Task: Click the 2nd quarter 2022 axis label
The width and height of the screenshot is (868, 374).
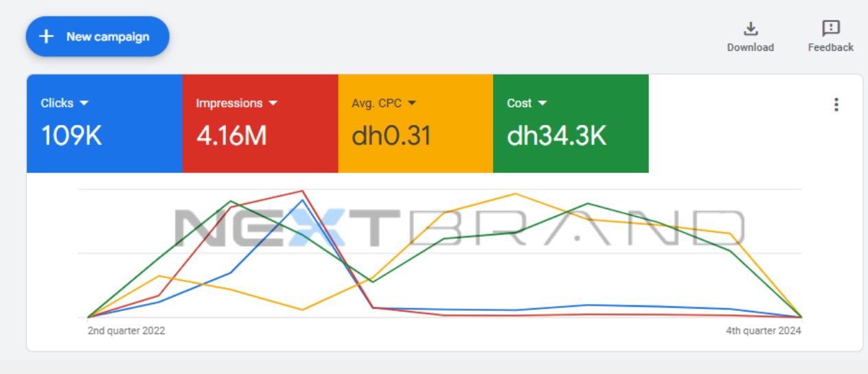Action: click(126, 331)
